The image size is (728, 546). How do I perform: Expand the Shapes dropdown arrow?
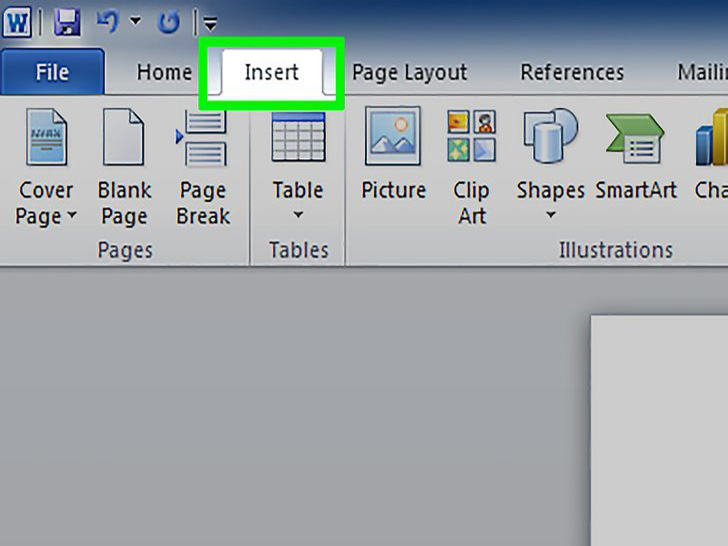[x=551, y=215]
